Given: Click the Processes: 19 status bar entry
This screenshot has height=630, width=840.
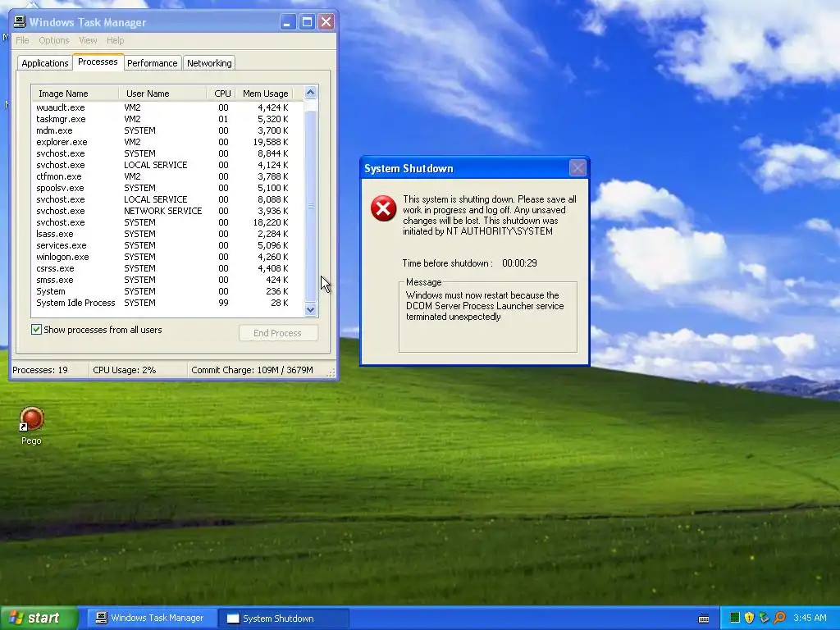Looking at the screenshot, I should (49, 370).
